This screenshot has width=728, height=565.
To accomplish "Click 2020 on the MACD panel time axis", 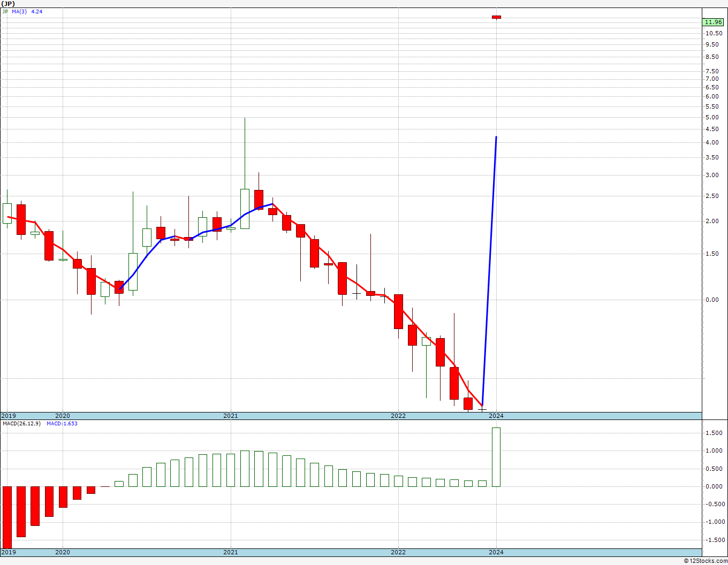I will click(x=63, y=552).
